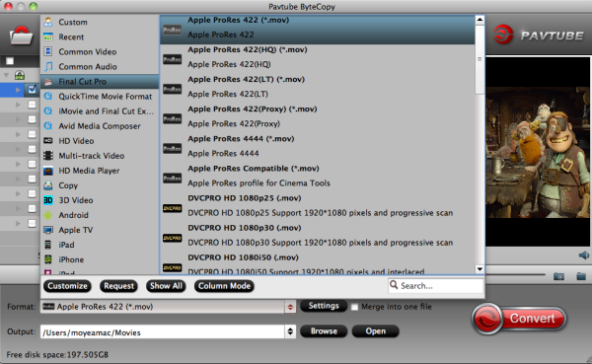Open the Settings button
The width and height of the screenshot is (592, 364).
pos(324,306)
